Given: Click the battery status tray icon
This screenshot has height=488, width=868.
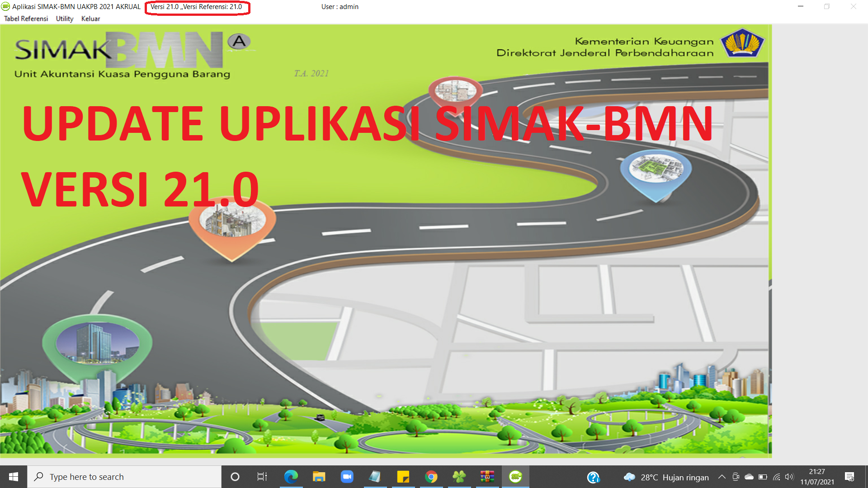Looking at the screenshot, I should click(763, 477).
